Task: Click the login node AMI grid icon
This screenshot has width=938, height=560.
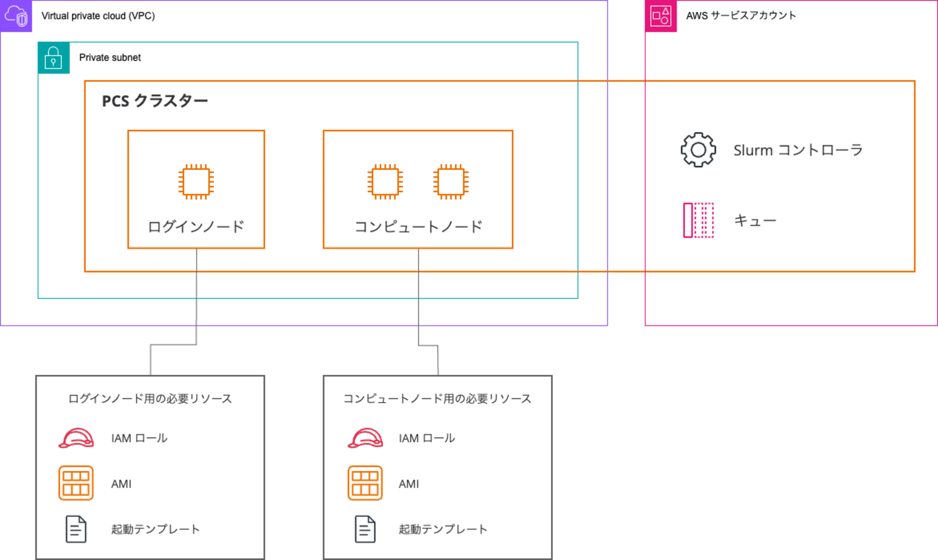Action: point(76,483)
